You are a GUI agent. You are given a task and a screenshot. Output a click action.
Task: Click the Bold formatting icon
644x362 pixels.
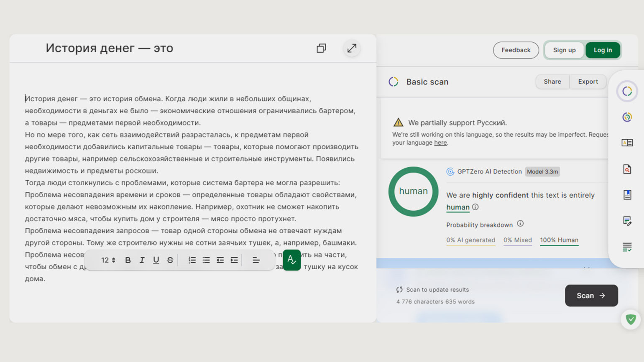tap(128, 260)
